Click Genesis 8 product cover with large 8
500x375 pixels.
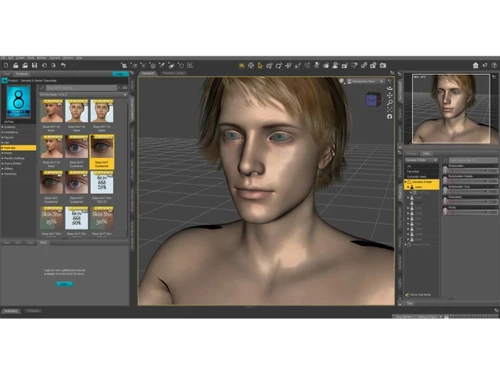[18, 101]
